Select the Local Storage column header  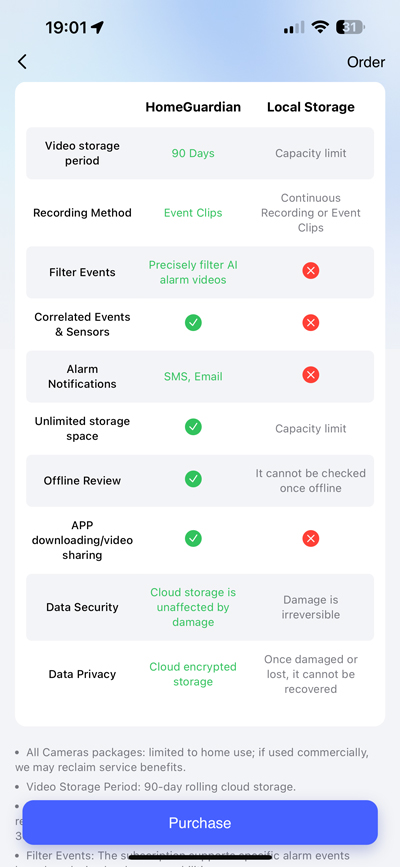point(311,107)
